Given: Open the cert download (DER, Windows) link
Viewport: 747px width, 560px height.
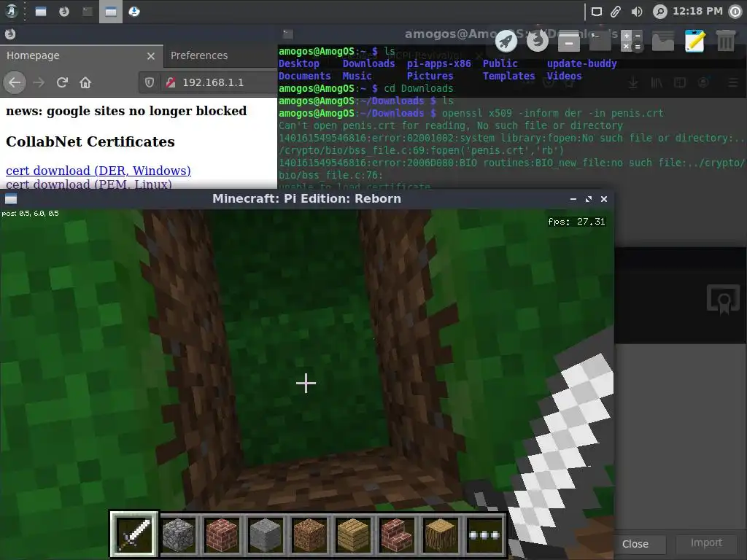Looking at the screenshot, I should (x=98, y=171).
